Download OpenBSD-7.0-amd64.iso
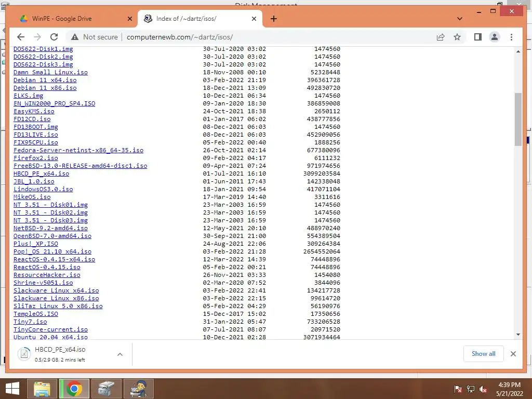The image size is (532, 399). (x=52, y=236)
